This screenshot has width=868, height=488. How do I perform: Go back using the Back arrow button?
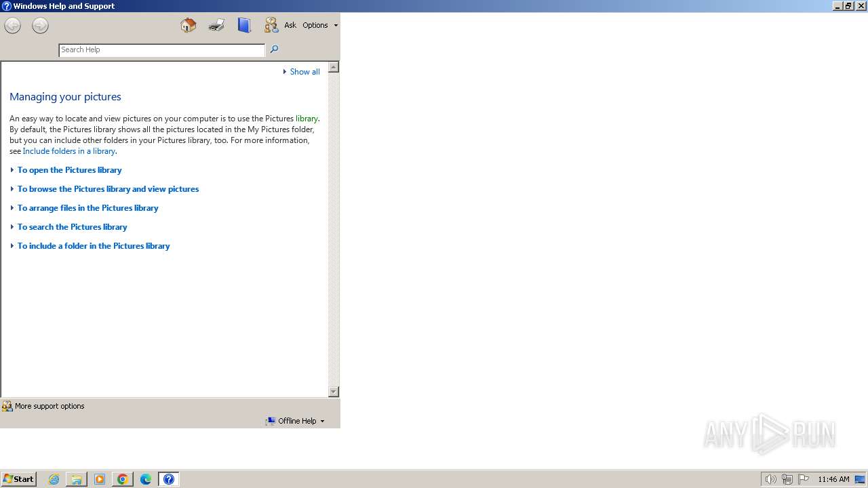pyautogui.click(x=12, y=26)
